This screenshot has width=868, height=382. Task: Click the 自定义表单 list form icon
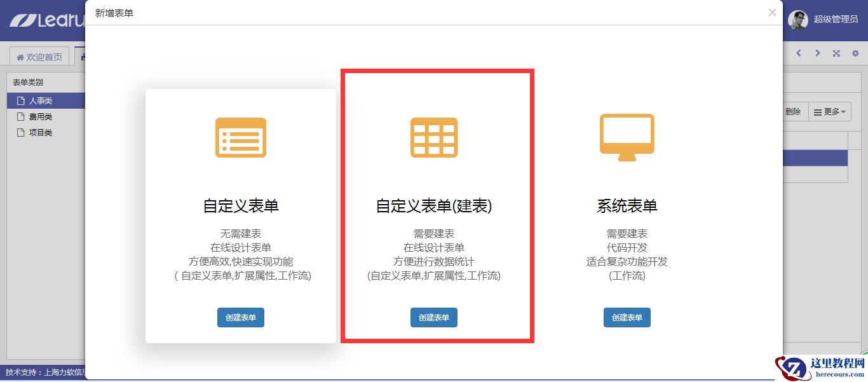(241, 137)
